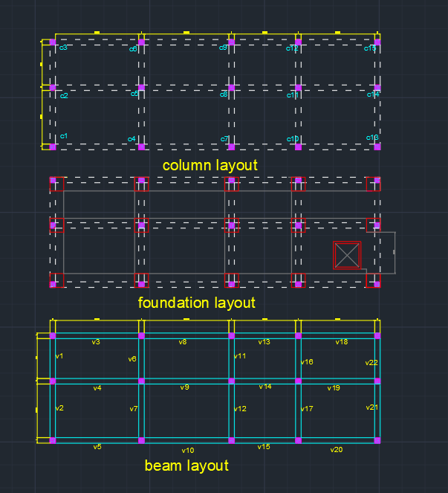Pick beam label v17
Viewport: 448px width, 493px height.
[307, 409]
